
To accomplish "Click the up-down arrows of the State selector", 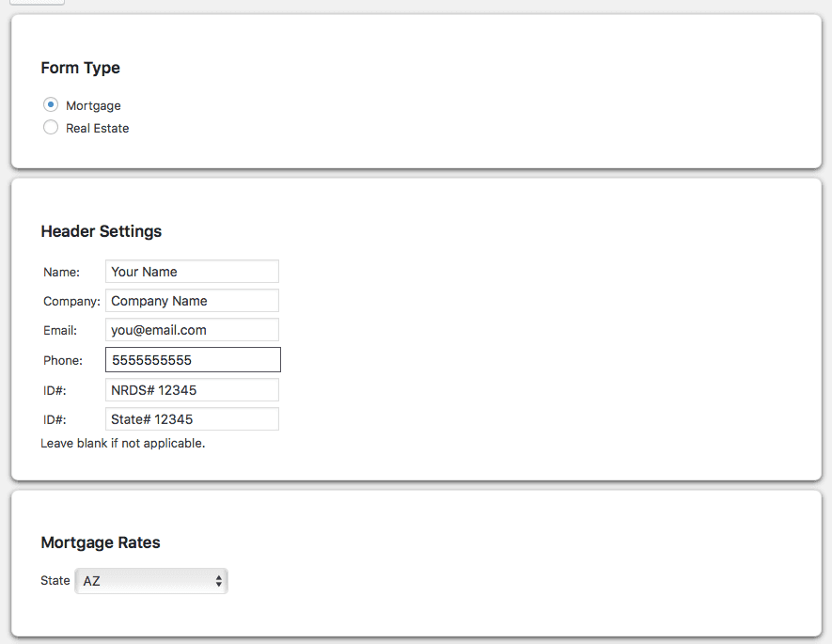I will pos(219,581).
